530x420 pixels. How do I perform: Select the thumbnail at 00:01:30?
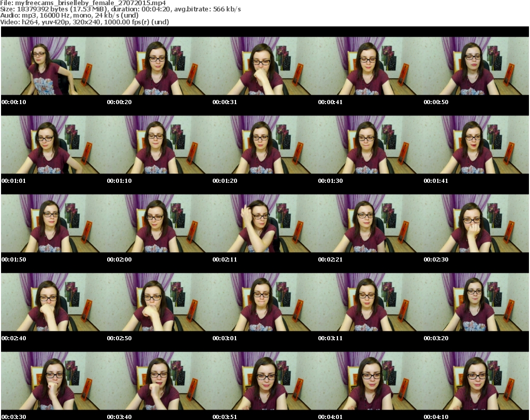pyautogui.click(x=371, y=144)
